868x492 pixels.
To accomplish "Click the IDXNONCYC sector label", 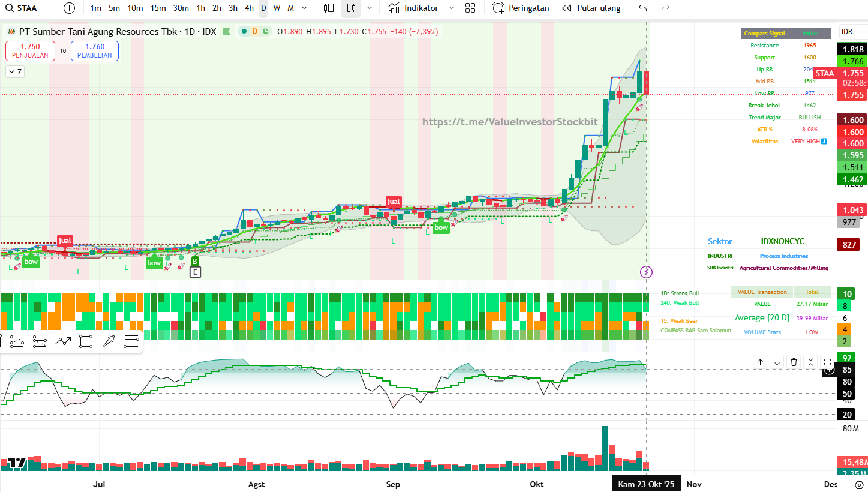I will (783, 241).
